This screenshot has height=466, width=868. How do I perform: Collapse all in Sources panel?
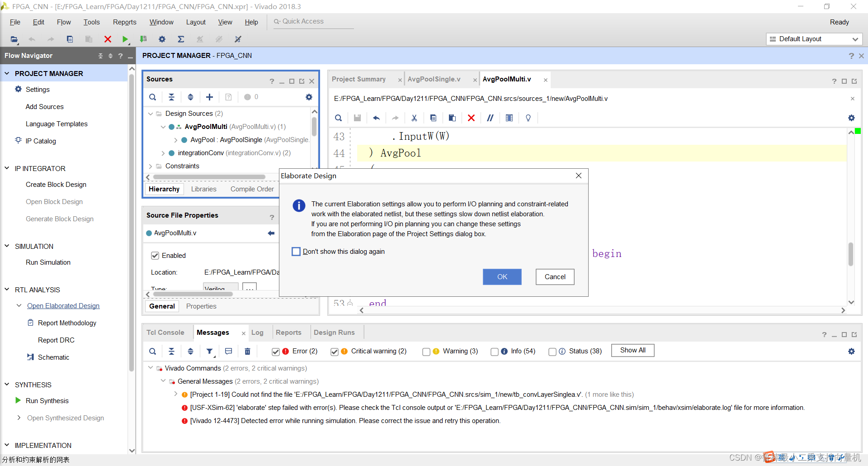[171, 97]
